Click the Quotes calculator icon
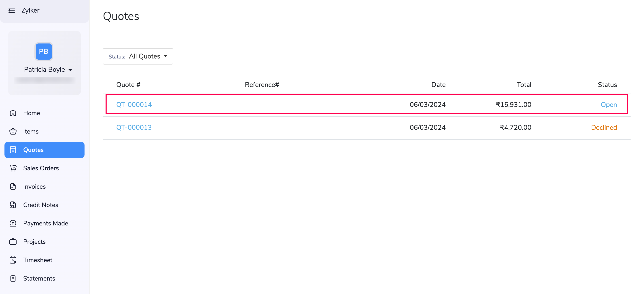 [13, 150]
